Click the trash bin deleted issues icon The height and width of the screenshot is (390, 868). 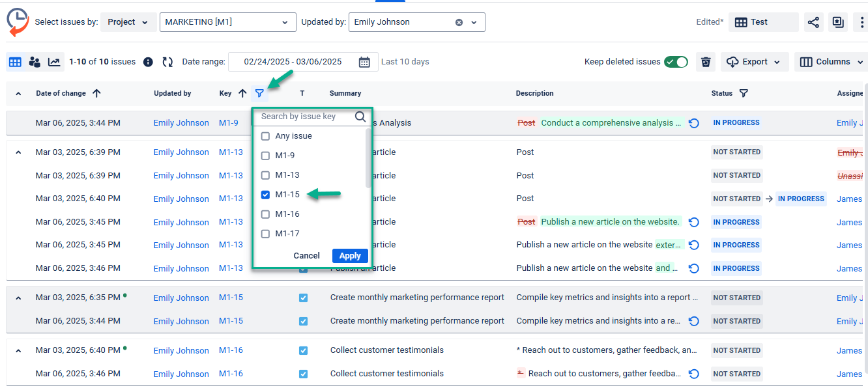click(706, 62)
